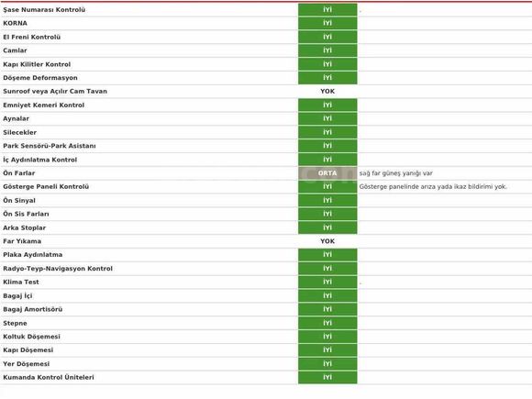532x399 pixels.
Task: Select the green İYİ status for KORNA
Action: [x=327, y=23]
